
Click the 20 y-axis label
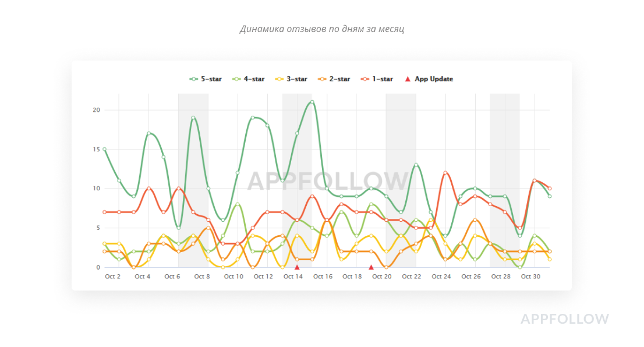pyautogui.click(x=97, y=110)
